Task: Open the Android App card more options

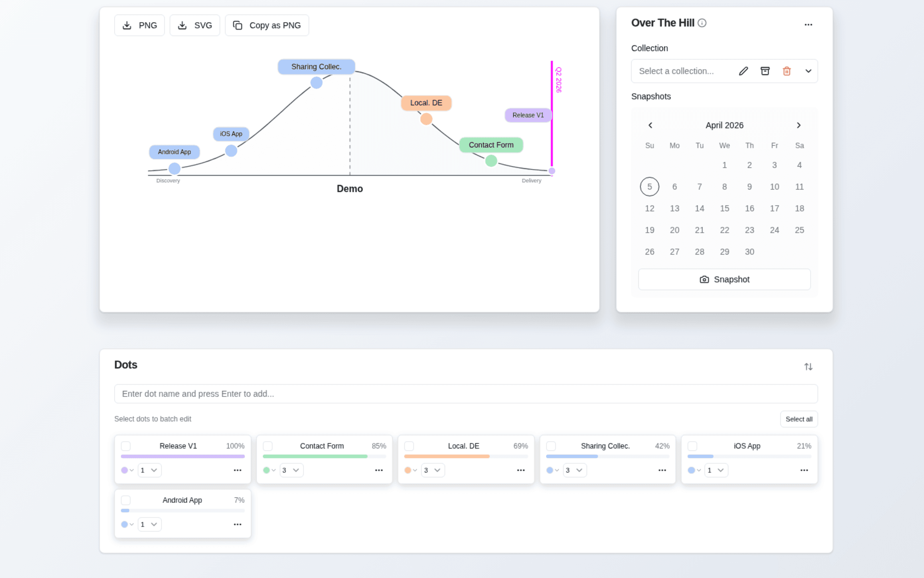Action: (237, 524)
